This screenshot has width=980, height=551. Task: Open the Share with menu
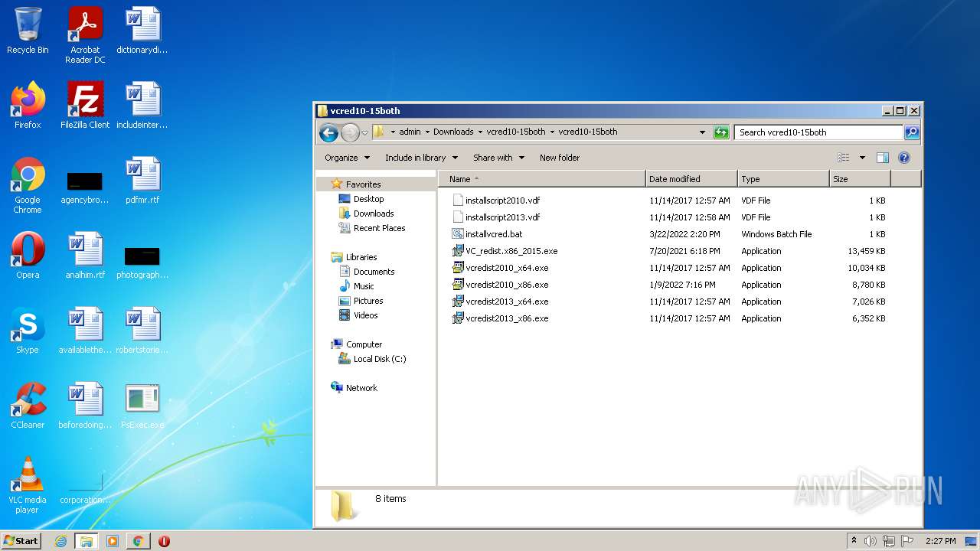[x=498, y=158]
